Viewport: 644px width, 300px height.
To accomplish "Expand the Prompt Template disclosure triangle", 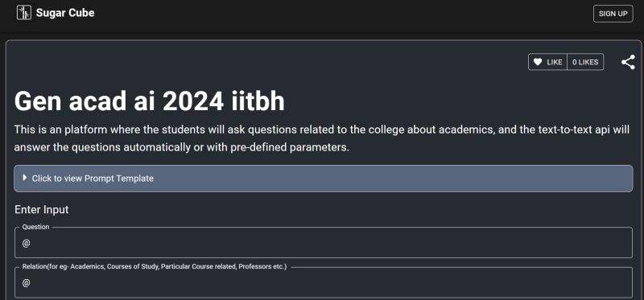I will [25, 178].
